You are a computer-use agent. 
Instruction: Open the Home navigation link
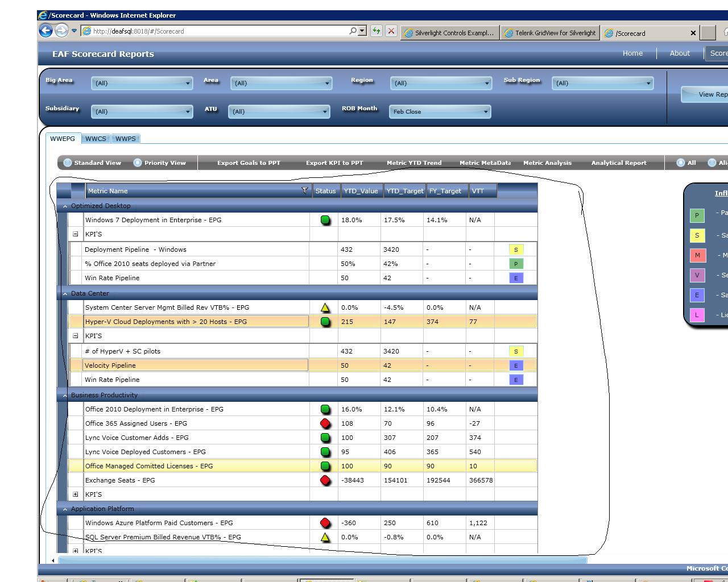632,53
